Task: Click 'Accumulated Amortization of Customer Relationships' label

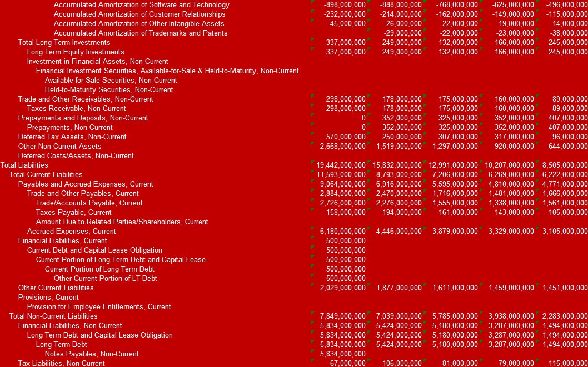Action: click(139, 14)
